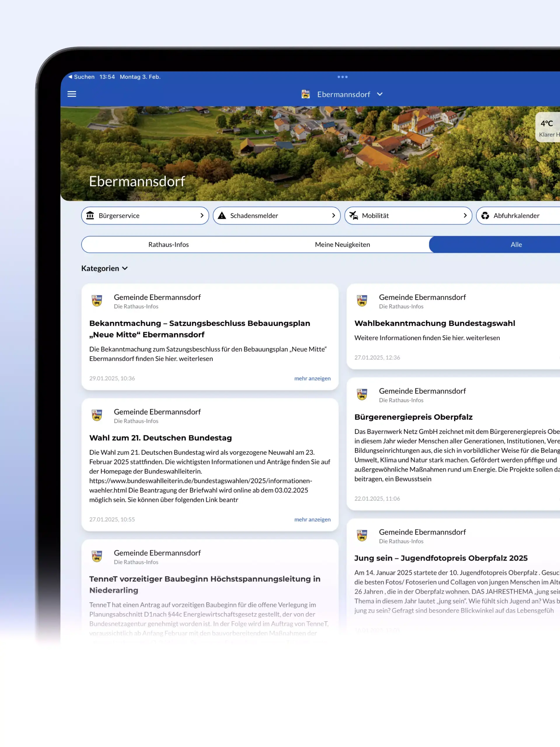
Task: Click the Ebermannsdorf title in the header bar
Action: pos(343,94)
